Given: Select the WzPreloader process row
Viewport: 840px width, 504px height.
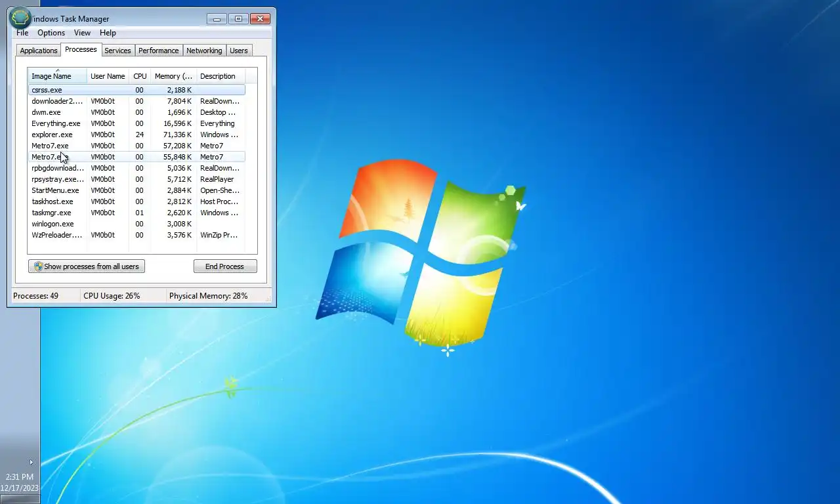Looking at the screenshot, I should (x=136, y=235).
